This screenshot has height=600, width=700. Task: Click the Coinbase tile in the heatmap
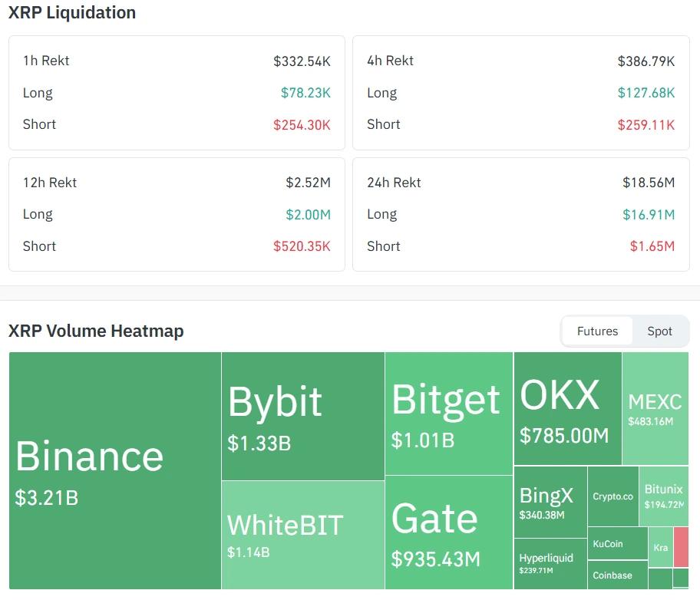pos(613,575)
